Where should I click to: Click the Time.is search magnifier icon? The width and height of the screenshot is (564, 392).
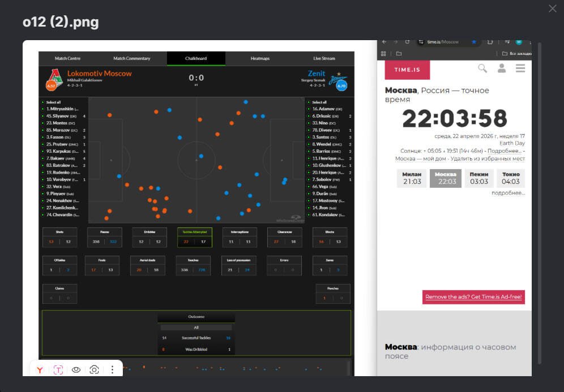pyautogui.click(x=482, y=68)
